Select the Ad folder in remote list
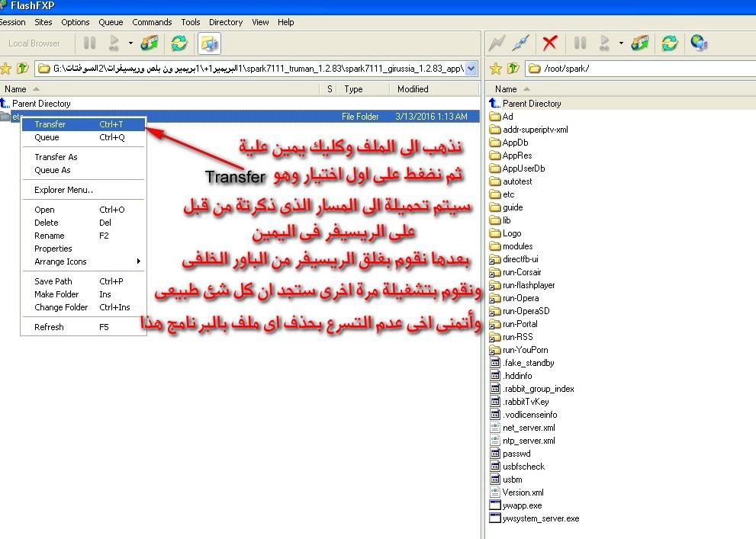This screenshot has width=756, height=539. tap(508, 117)
